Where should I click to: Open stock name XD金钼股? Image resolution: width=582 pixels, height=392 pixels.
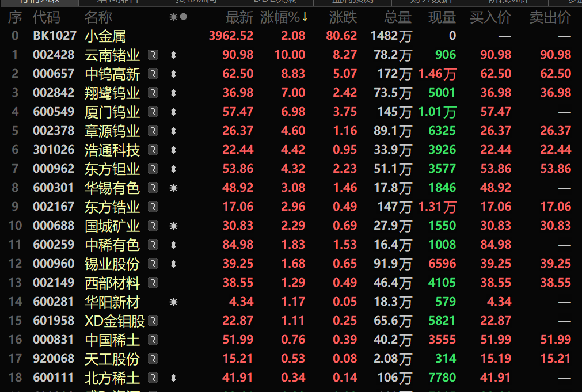click(x=115, y=321)
